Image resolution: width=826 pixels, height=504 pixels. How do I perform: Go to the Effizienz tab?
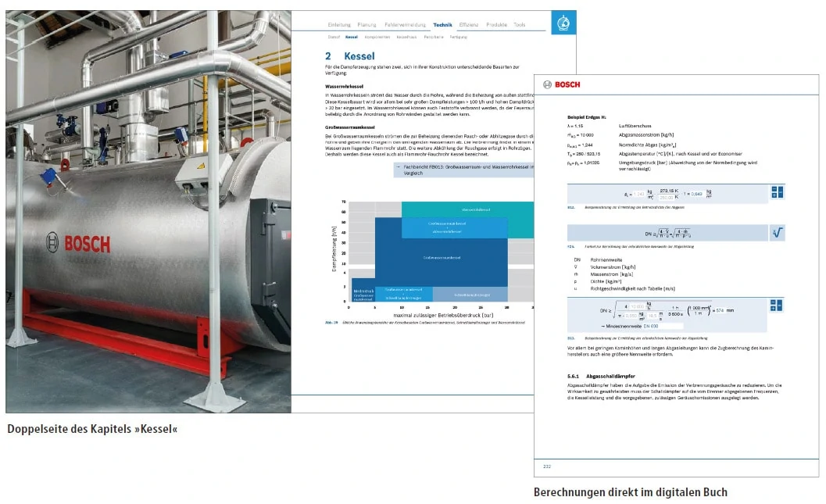[x=469, y=25]
